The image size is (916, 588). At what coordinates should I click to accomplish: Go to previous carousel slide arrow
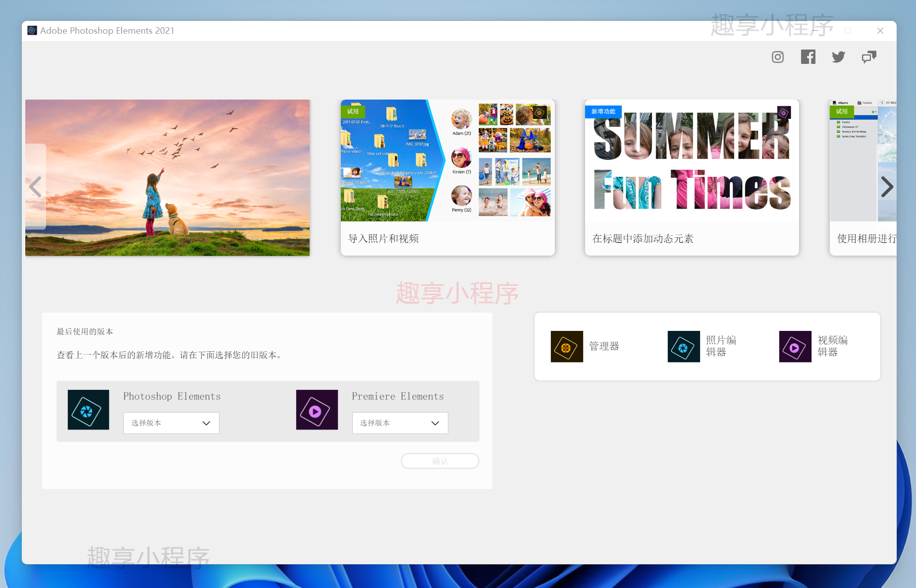[35, 187]
